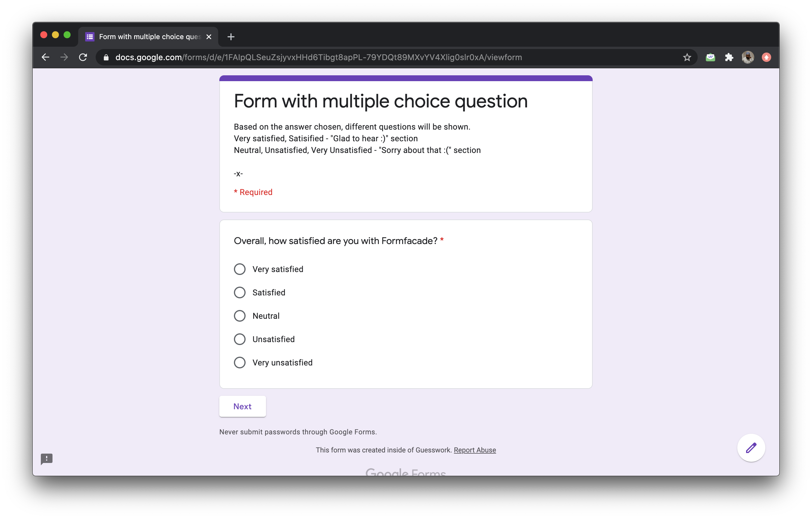Open the feedback exclamation icon
The width and height of the screenshot is (812, 519).
coord(47,459)
